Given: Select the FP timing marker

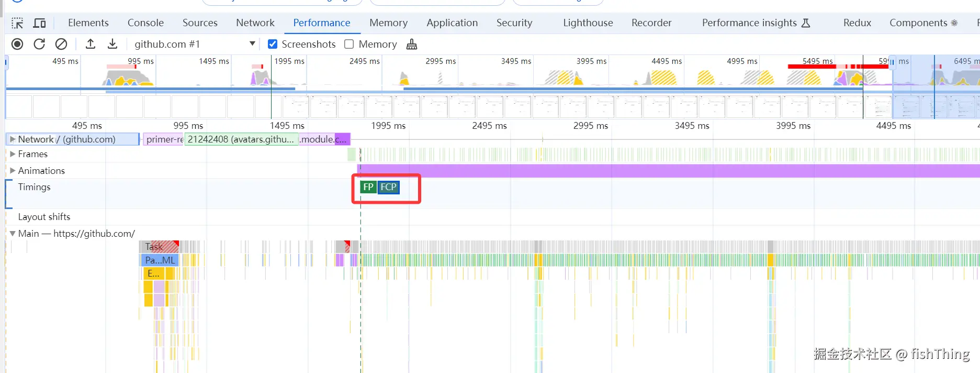Looking at the screenshot, I should (x=368, y=187).
